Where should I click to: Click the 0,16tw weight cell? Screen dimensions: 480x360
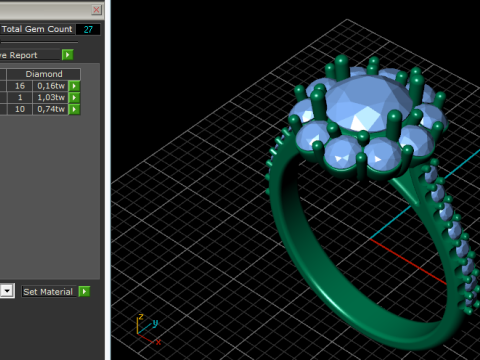pyautogui.click(x=51, y=86)
